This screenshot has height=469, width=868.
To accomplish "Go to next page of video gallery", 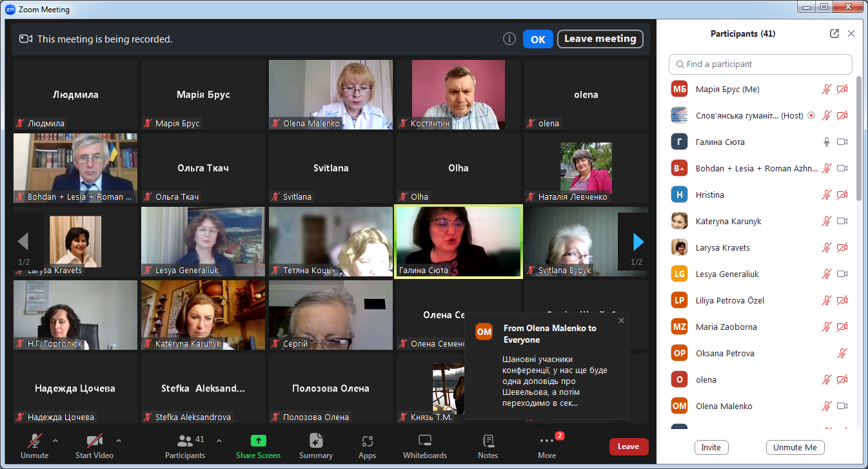I will point(638,242).
